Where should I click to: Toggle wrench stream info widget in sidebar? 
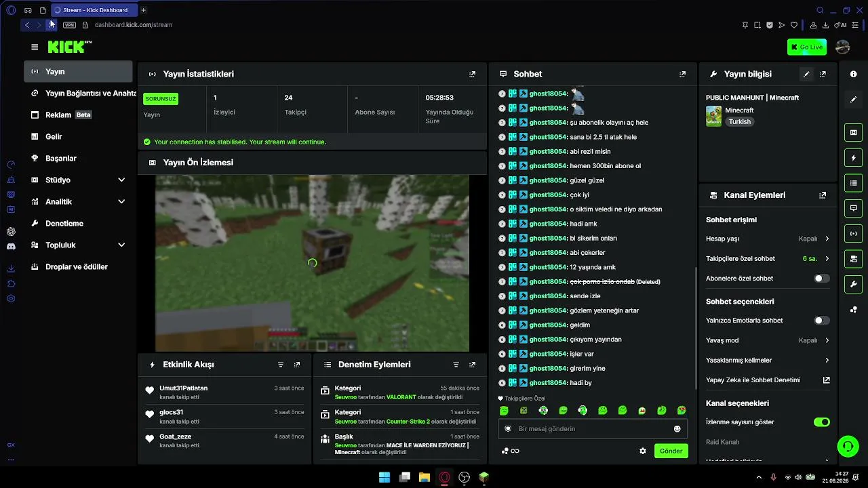point(854,284)
